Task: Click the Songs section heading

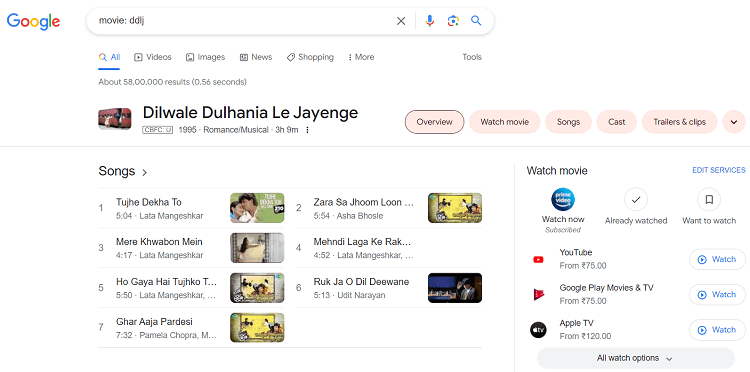Action: [x=117, y=171]
